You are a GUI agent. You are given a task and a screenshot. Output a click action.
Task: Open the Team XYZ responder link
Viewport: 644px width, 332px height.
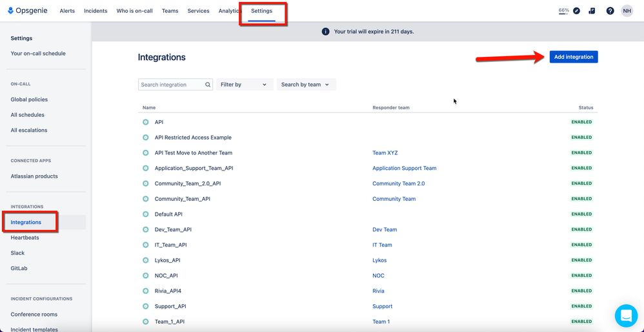[385, 153]
